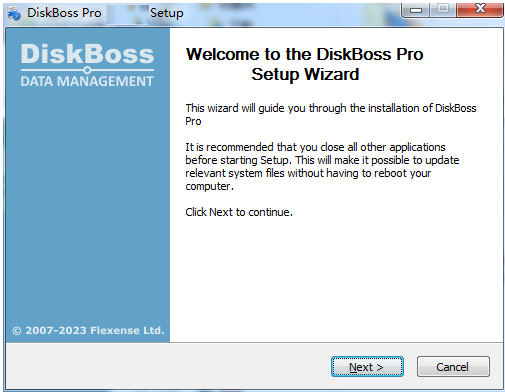Close the setup wizard window
Image resolution: width=505 pixels, height=392 pixels.
(x=480, y=9)
